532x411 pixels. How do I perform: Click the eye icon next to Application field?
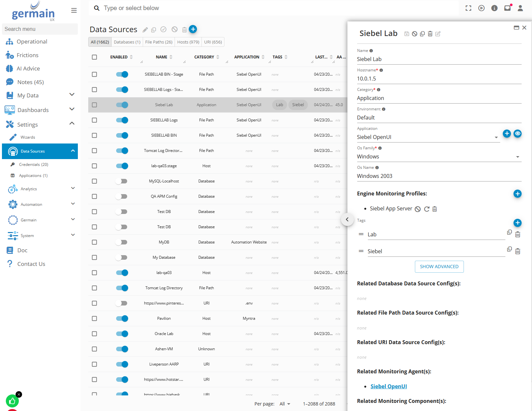[x=518, y=133]
